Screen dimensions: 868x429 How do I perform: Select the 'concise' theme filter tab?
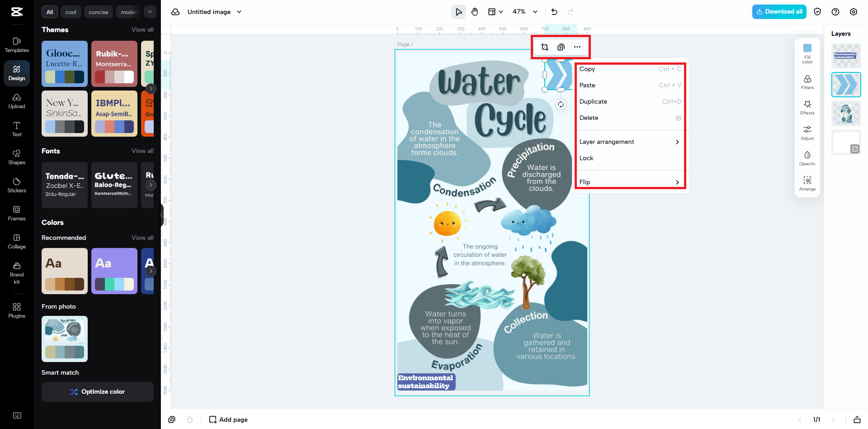pos(99,12)
